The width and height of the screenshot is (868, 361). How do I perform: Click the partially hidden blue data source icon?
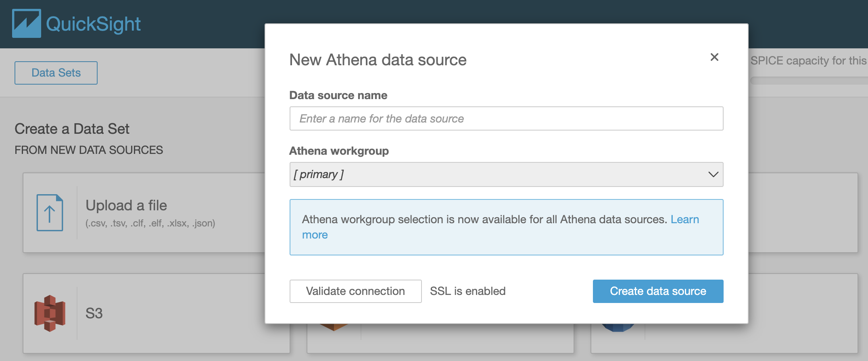pyautogui.click(x=618, y=328)
